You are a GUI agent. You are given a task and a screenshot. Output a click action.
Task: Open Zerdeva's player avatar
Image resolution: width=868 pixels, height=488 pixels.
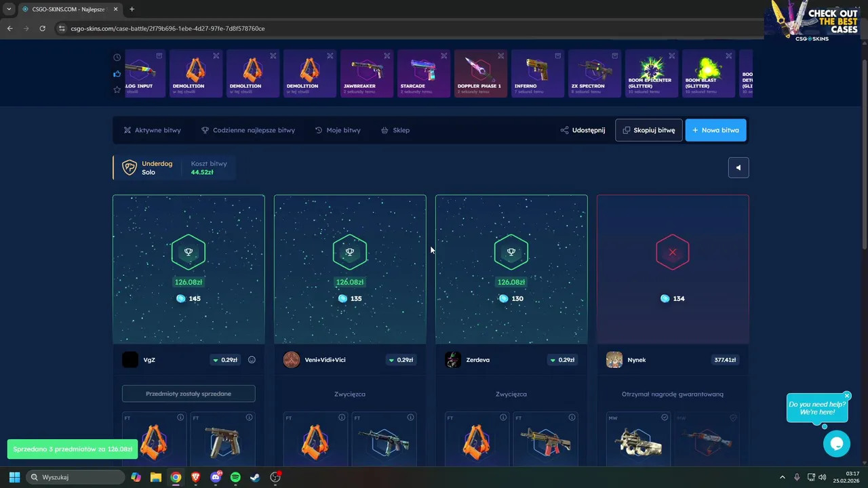[453, 360]
